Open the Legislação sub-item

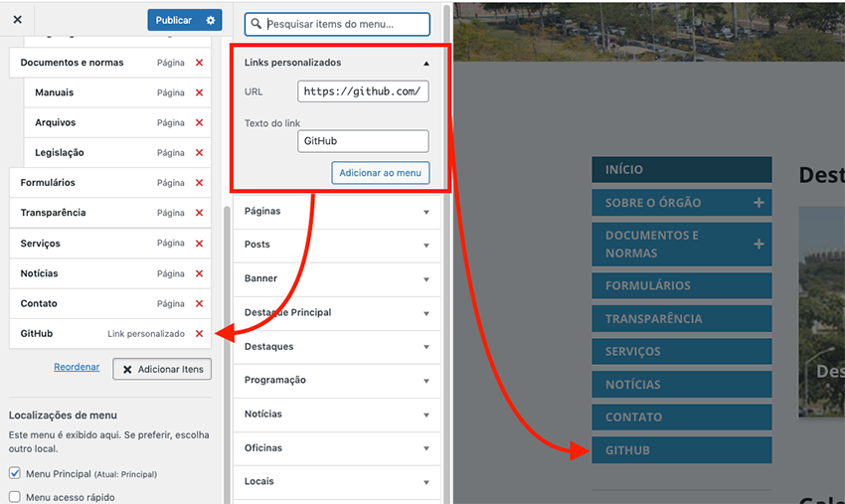(x=117, y=152)
